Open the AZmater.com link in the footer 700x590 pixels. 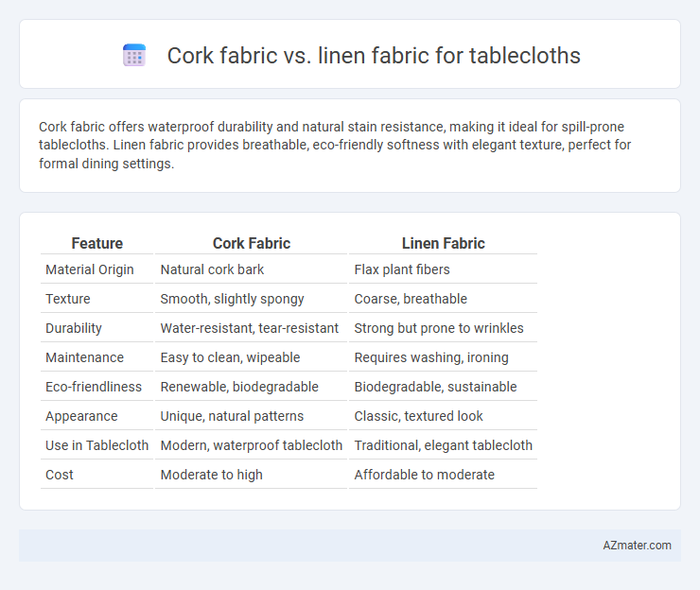pyautogui.click(x=637, y=545)
